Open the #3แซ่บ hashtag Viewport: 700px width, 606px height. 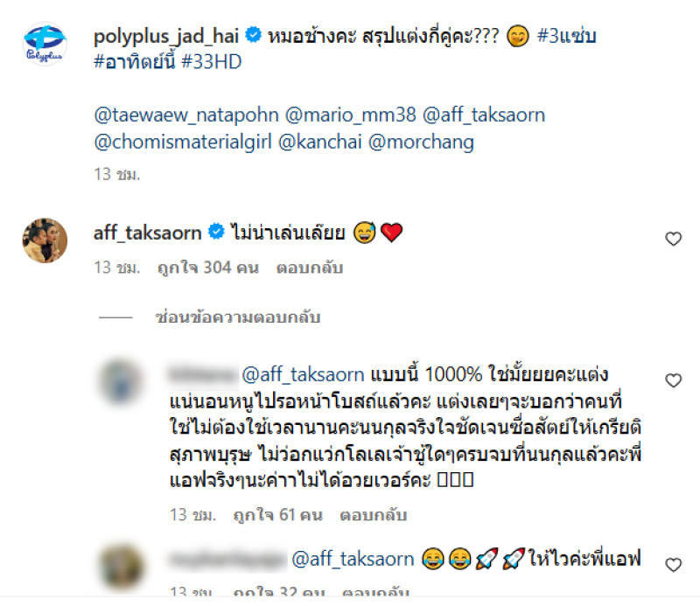click(x=566, y=36)
